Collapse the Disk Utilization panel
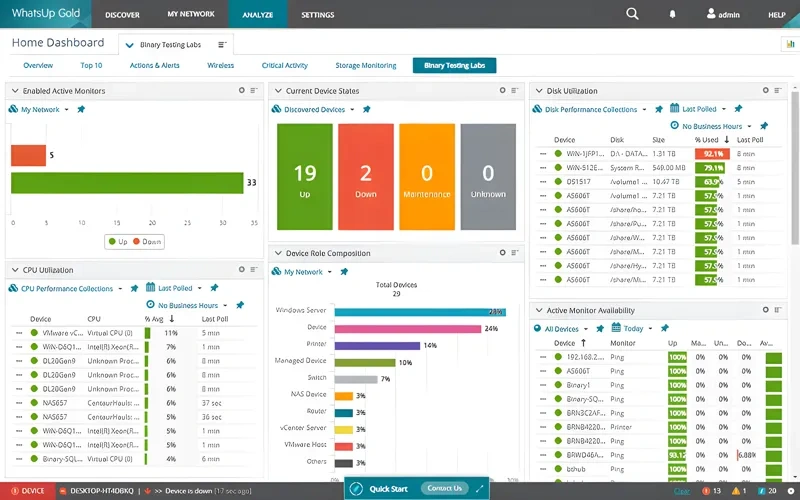 click(539, 90)
